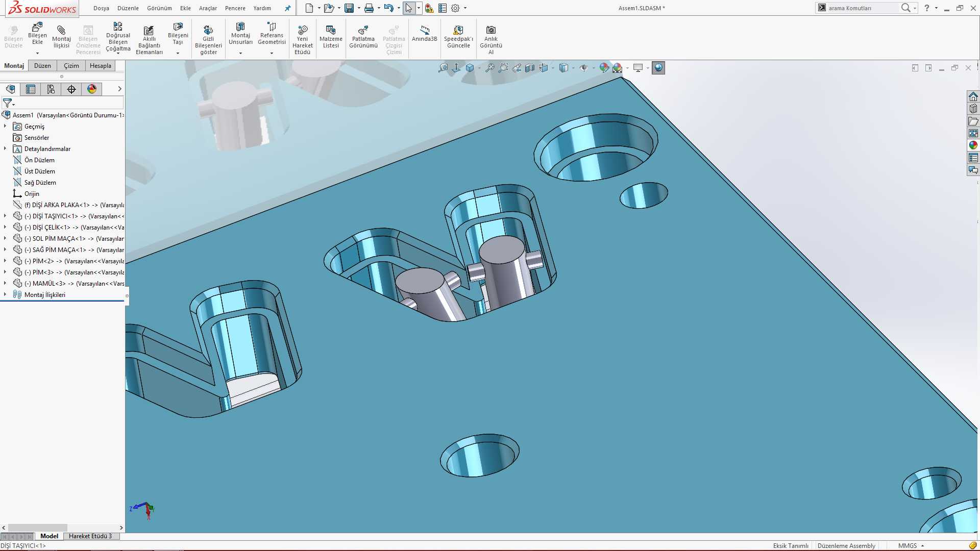Toggle RealView graphics sphere button
The height and width of the screenshot is (551, 980).
658,68
